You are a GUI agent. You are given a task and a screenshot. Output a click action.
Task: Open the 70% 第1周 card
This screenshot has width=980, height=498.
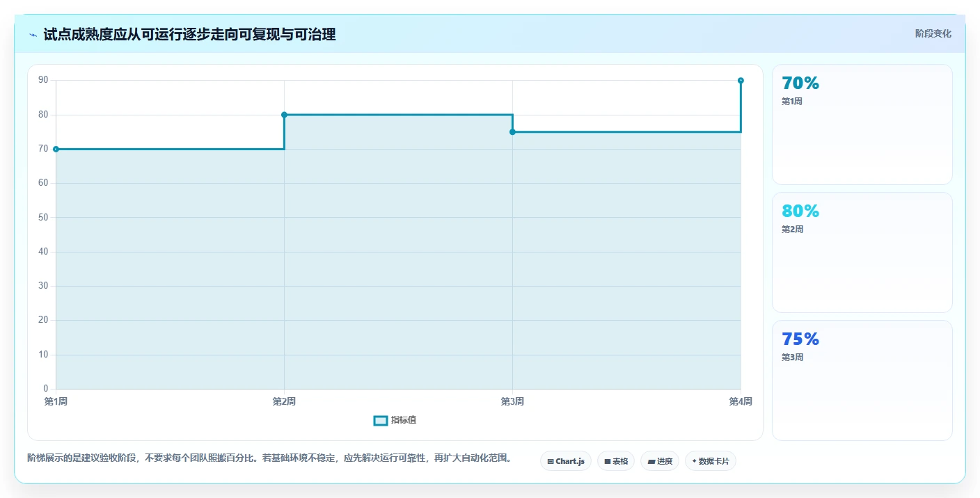tap(862, 124)
